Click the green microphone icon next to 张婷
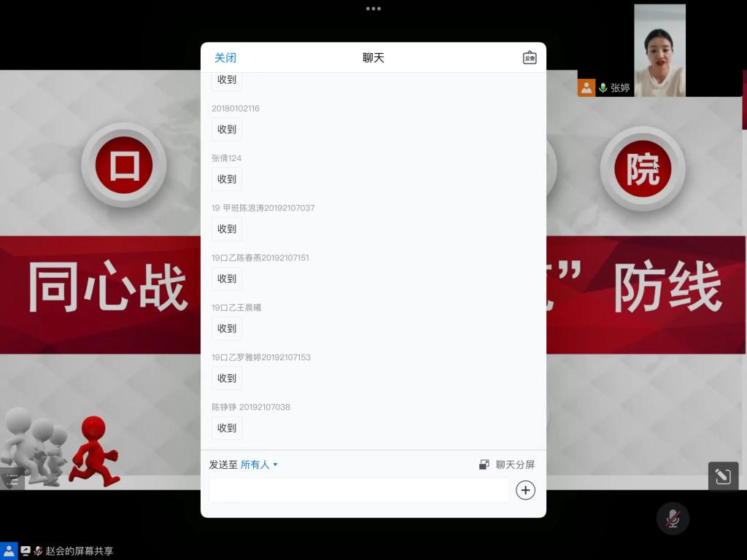 pos(603,87)
